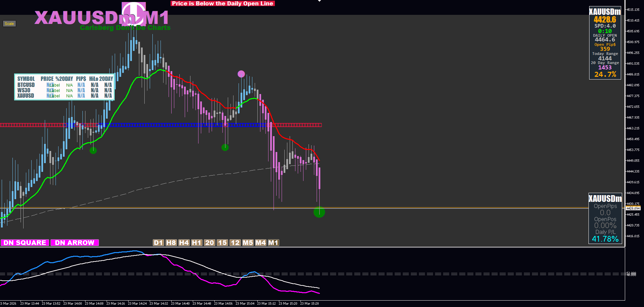Click the BTCUSD row in symbol table
Image resolution: width=644 pixels, height=307 pixels.
point(65,85)
